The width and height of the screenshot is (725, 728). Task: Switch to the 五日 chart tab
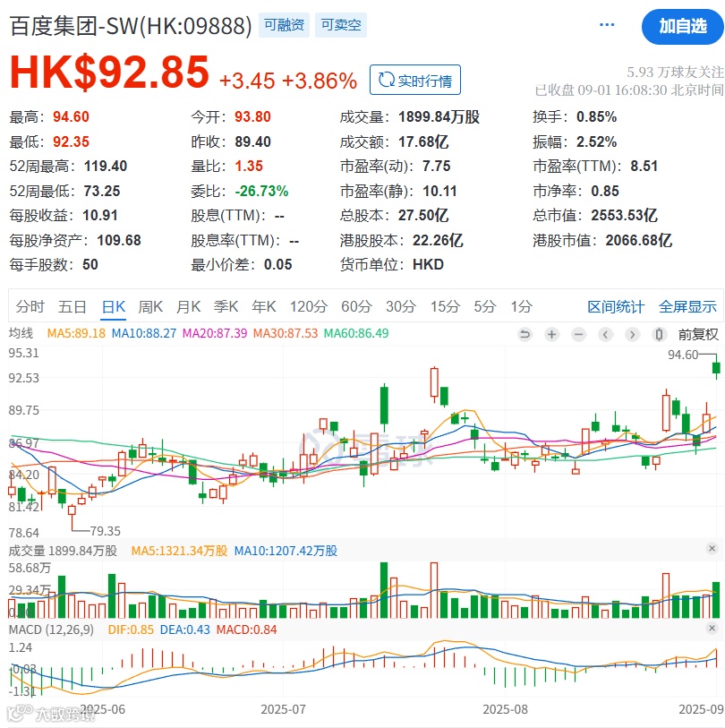(72, 306)
